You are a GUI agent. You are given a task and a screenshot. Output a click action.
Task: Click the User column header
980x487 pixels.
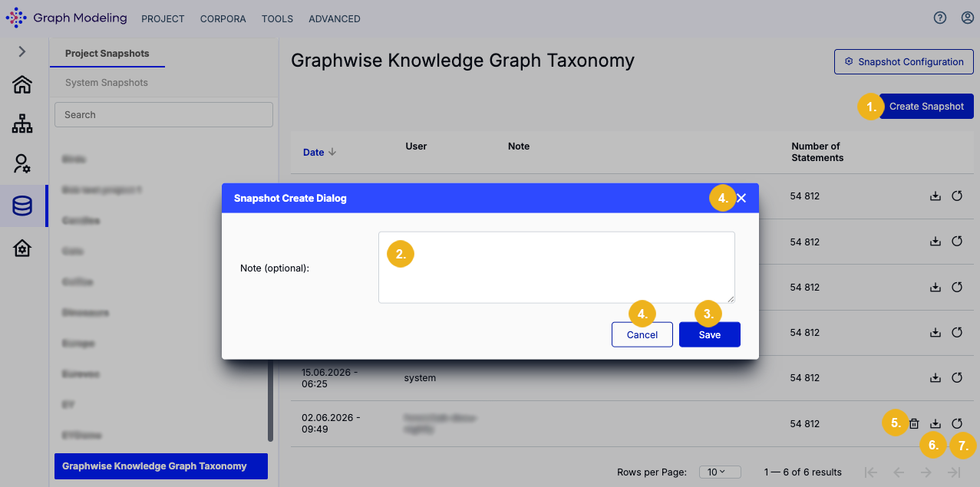point(416,146)
